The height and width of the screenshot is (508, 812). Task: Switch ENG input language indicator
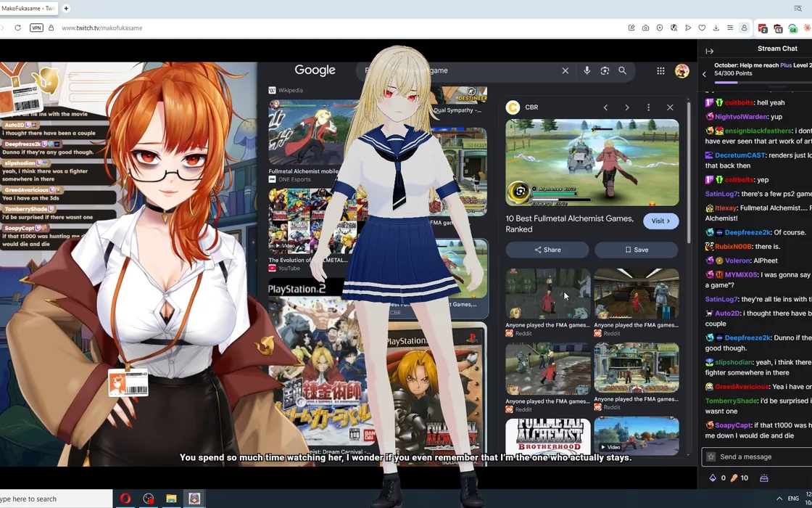pos(793,499)
